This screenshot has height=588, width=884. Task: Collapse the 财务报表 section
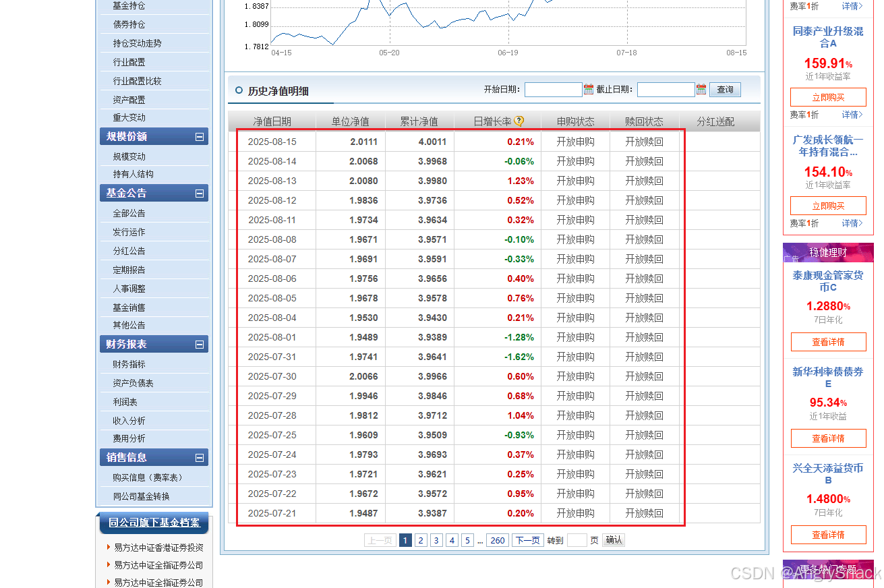200,344
